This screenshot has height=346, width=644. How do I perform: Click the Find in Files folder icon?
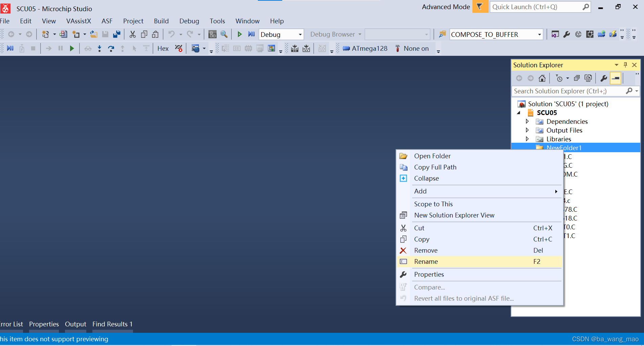coord(442,34)
